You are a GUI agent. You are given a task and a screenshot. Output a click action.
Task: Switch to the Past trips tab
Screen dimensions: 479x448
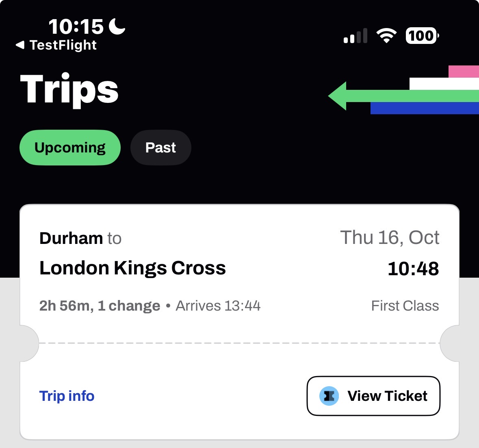click(160, 148)
